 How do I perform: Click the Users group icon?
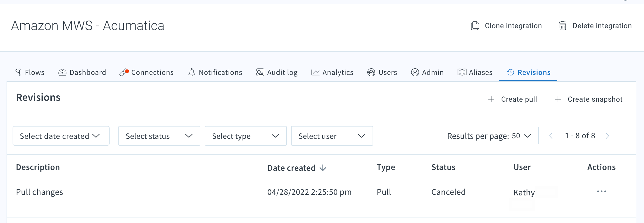click(x=371, y=72)
